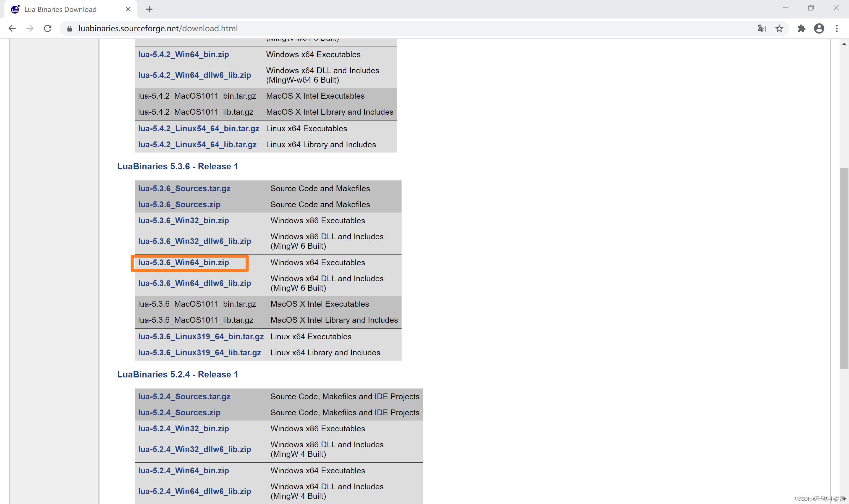Image resolution: width=849 pixels, height=504 pixels.
Task: Open the extensions puzzle icon
Action: coord(801,28)
